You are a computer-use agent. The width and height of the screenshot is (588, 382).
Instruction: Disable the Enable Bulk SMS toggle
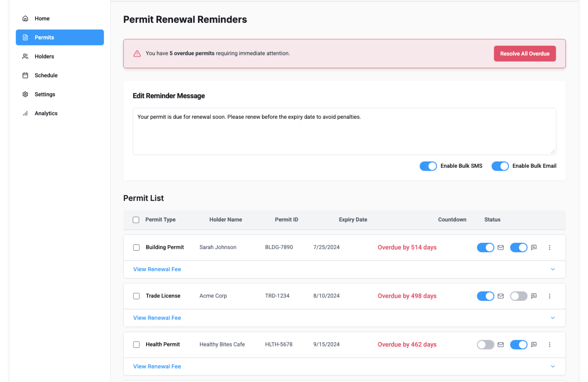point(428,166)
